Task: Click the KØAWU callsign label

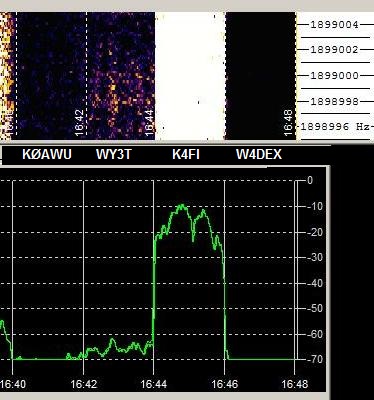Action: (47, 154)
